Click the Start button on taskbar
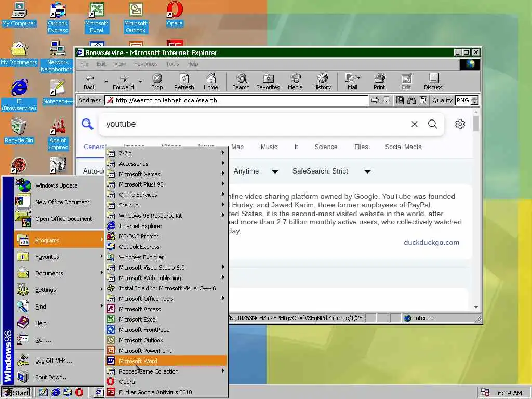532x399 pixels. pos(16,393)
